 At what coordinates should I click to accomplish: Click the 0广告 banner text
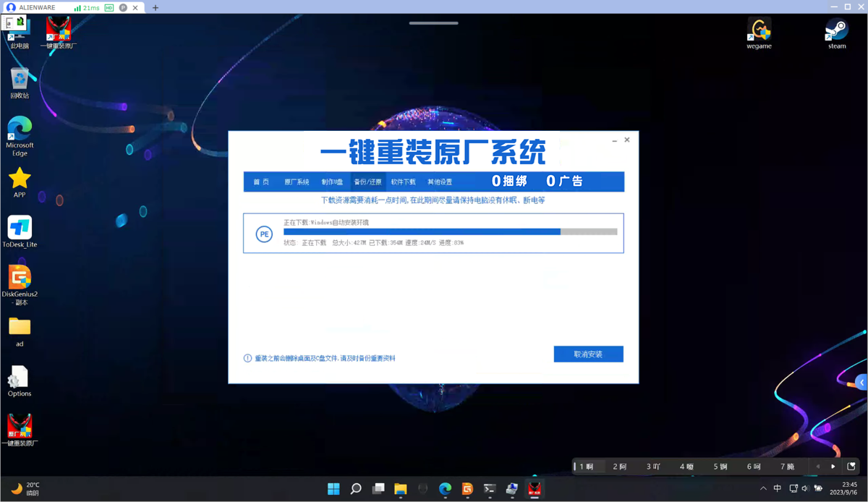coord(564,181)
